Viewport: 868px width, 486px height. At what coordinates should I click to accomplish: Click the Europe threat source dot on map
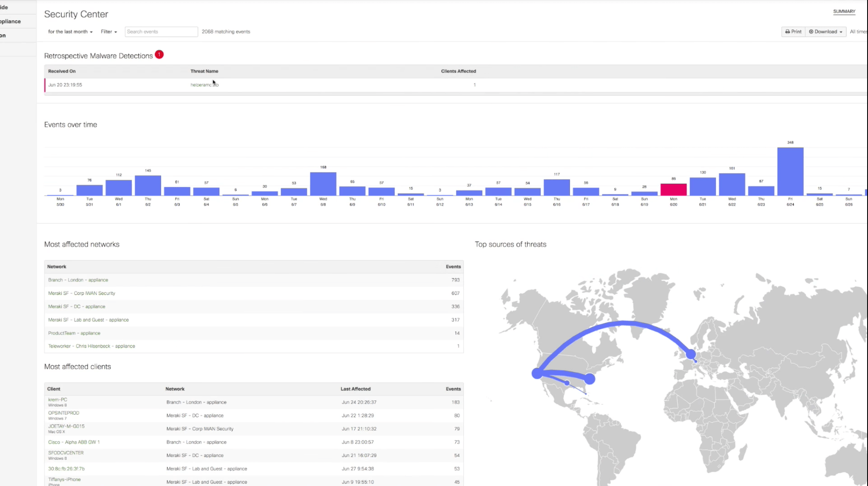(x=691, y=354)
